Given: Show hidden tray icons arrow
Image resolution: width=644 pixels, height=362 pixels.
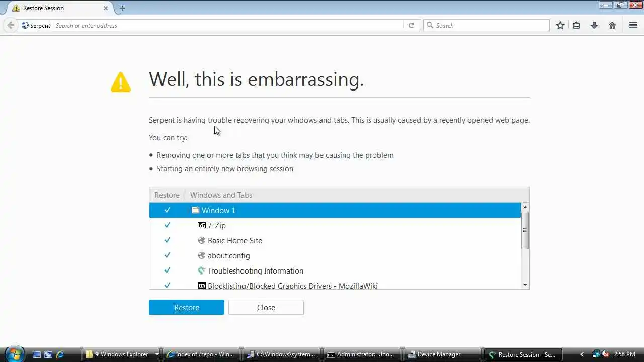Looking at the screenshot, I should click(582, 354).
